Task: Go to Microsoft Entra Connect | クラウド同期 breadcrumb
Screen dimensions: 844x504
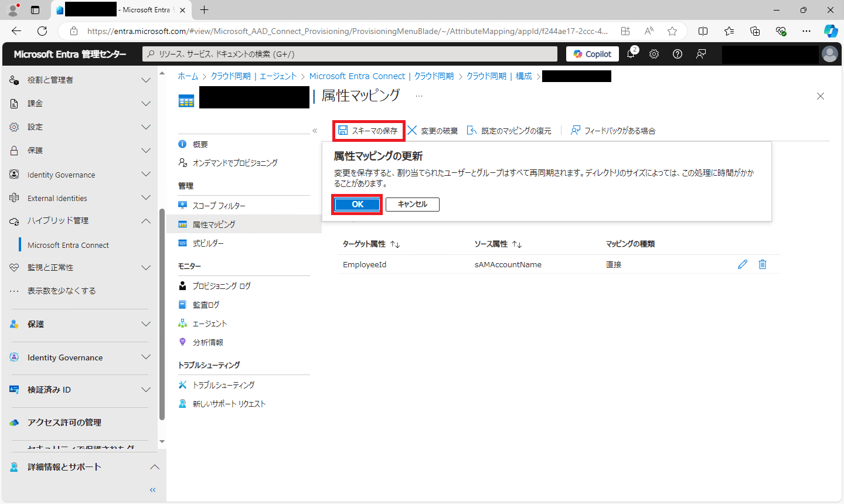Action: 382,76
